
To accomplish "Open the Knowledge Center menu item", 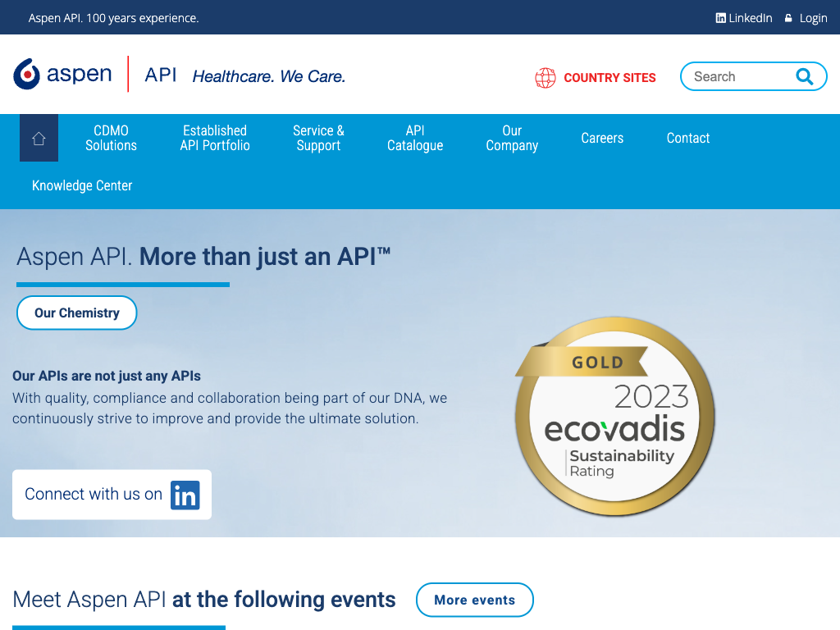I will tap(82, 185).
